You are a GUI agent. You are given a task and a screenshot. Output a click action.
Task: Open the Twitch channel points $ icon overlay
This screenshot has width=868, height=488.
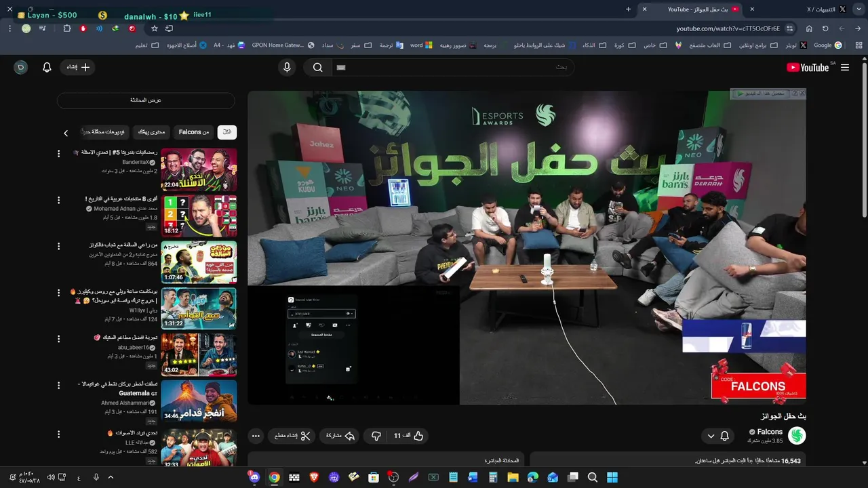click(x=102, y=15)
